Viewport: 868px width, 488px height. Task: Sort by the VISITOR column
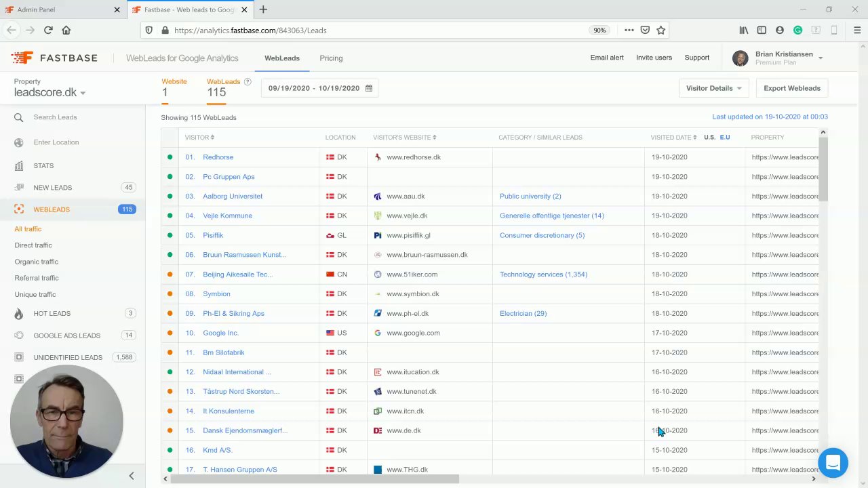click(x=199, y=138)
